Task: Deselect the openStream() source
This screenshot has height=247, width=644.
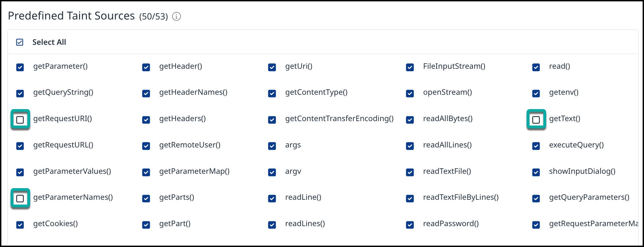Action: tap(410, 93)
